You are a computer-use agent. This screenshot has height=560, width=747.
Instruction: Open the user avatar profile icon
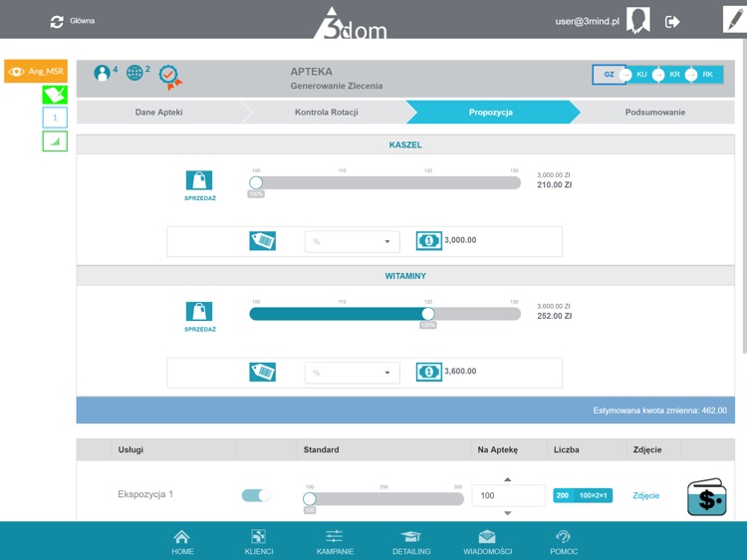(637, 21)
